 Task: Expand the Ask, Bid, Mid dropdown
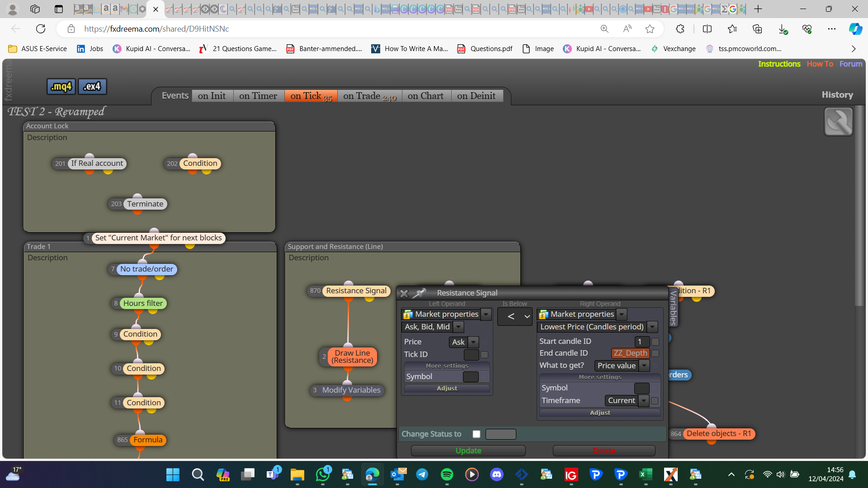(x=458, y=327)
